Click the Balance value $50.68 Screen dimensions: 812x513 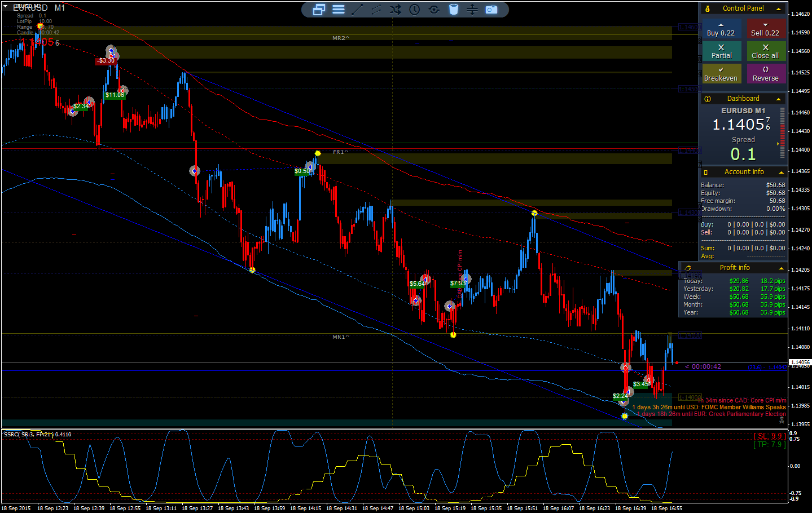775,185
